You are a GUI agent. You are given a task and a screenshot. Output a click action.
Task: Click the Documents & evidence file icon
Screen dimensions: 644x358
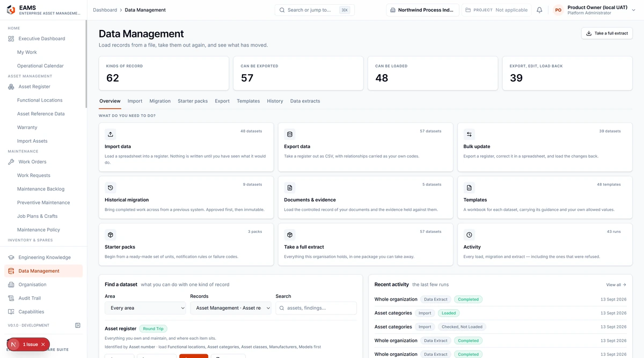[x=290, y=188]
